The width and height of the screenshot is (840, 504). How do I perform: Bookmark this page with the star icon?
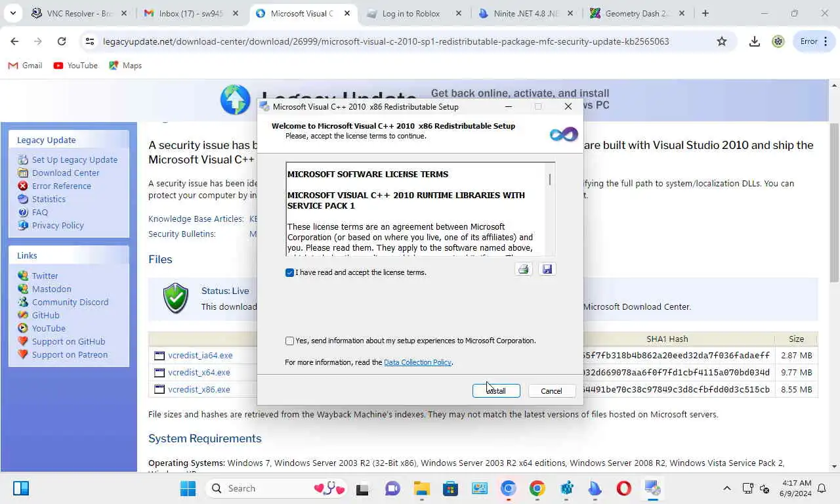point(722,41)
